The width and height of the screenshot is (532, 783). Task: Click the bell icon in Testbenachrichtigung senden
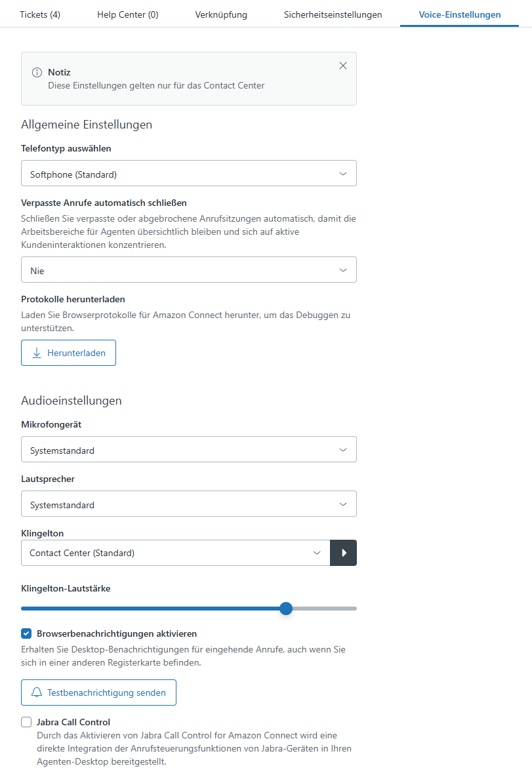coord(37,693)
